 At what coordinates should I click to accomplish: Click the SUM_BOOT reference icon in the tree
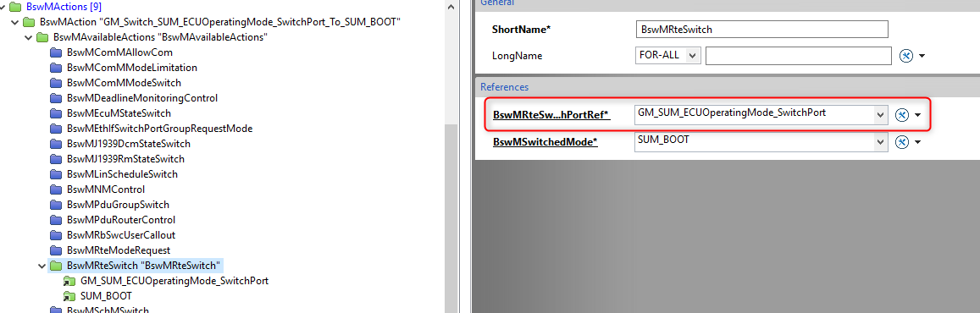pos(69,296)
